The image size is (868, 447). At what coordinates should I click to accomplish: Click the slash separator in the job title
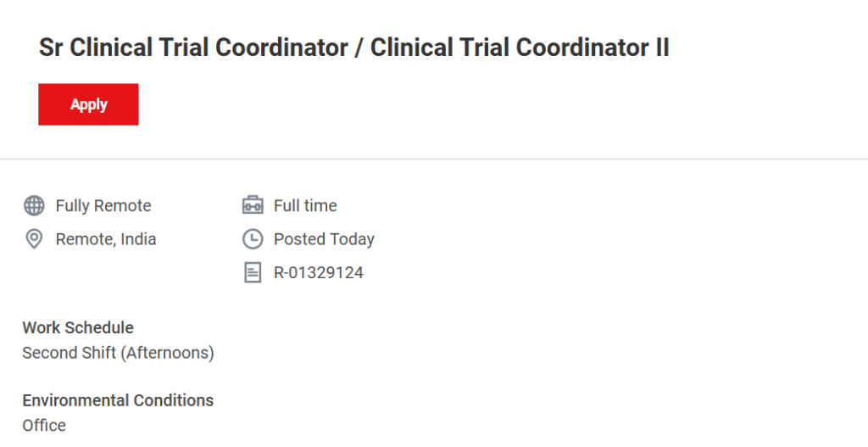(357, 48)
